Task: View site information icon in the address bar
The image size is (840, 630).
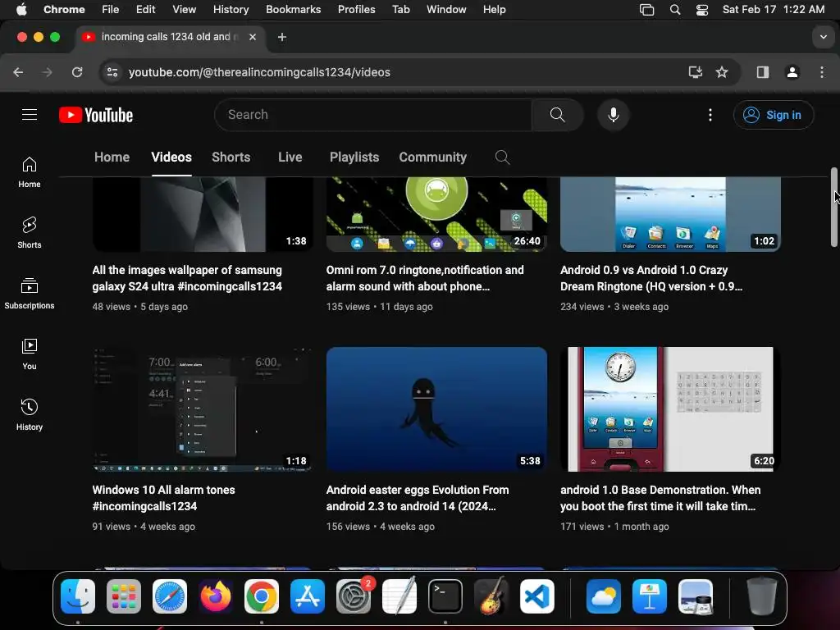Action: [112, 72]
